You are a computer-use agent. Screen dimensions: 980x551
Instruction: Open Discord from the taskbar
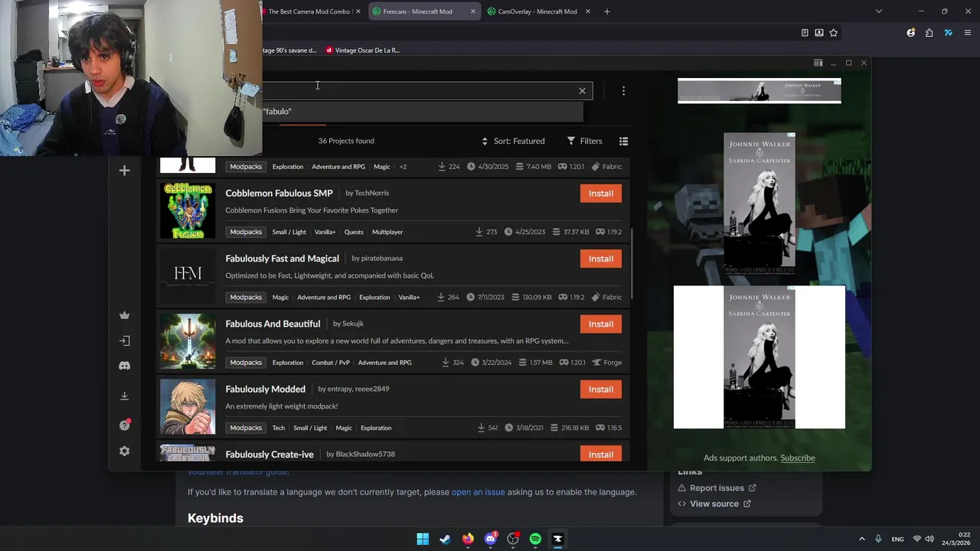491,539
